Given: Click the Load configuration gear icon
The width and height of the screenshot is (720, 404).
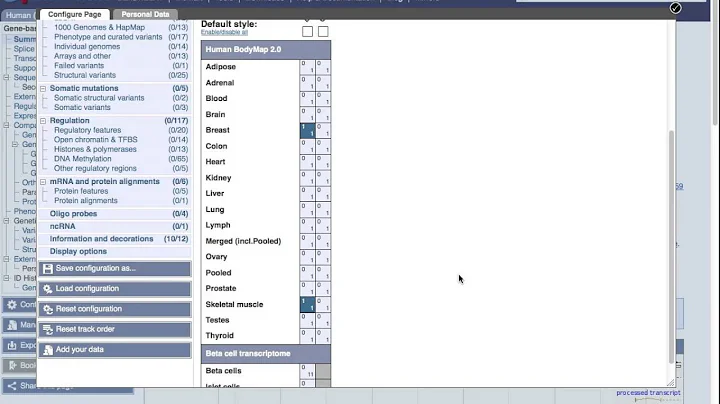Looking at the screenshot, I should click(x=48, y=289).
